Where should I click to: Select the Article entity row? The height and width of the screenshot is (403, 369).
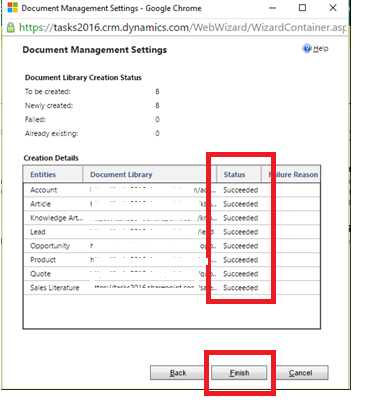[x=172, y=204]
